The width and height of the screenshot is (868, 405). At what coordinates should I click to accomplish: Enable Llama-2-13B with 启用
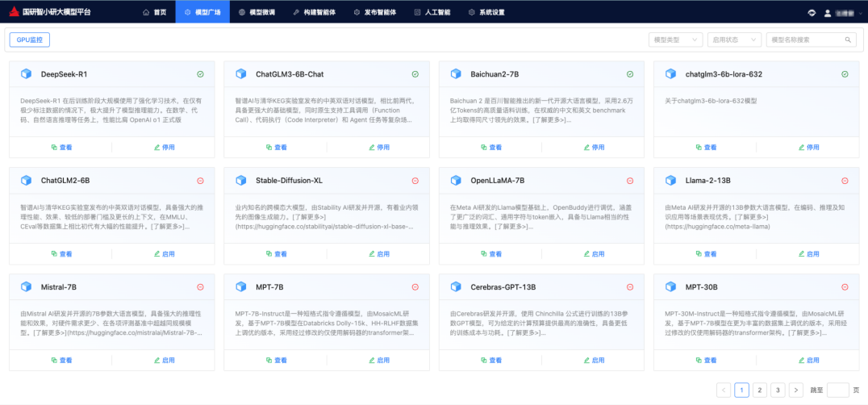pos(808,254)
